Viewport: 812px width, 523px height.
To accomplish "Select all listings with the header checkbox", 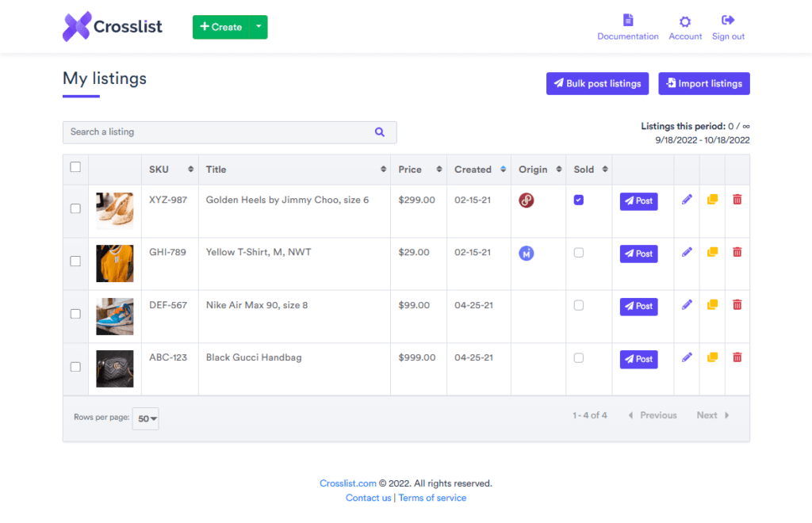I will tap(75, 166).
